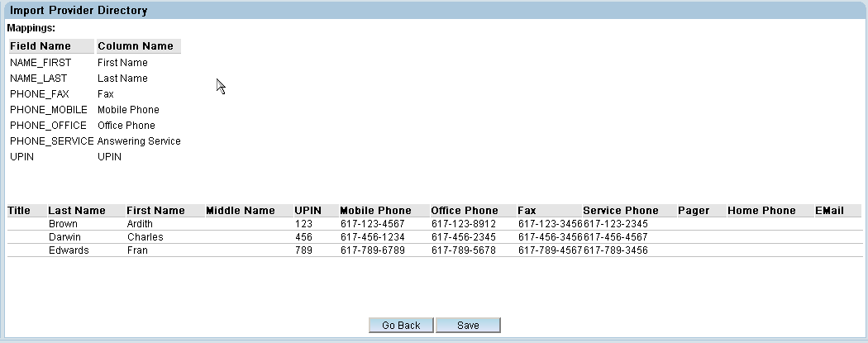This screenshot has height=343, width=868.
Task: Click mobile phone 617-789-6789
Action: tap(373, 250)
